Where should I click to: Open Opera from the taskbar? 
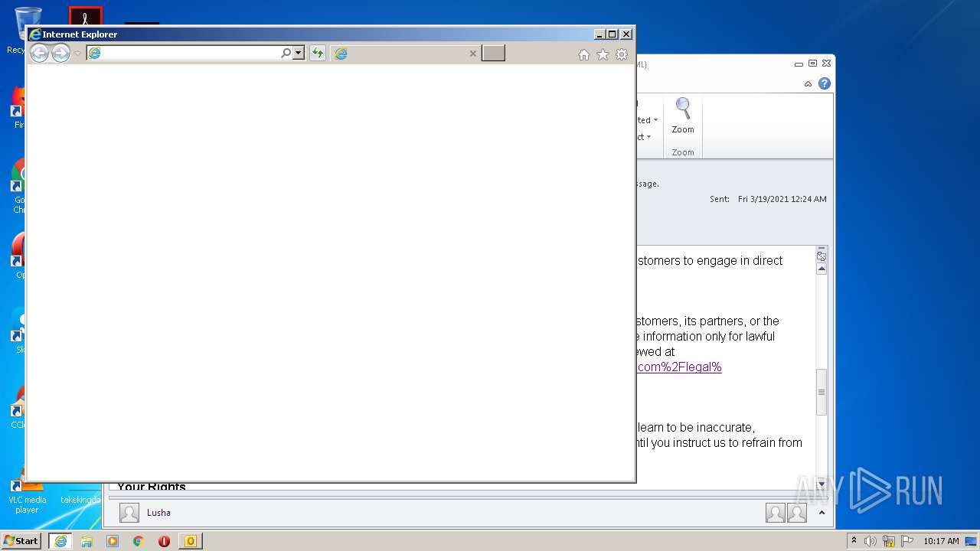click(164, 541)
